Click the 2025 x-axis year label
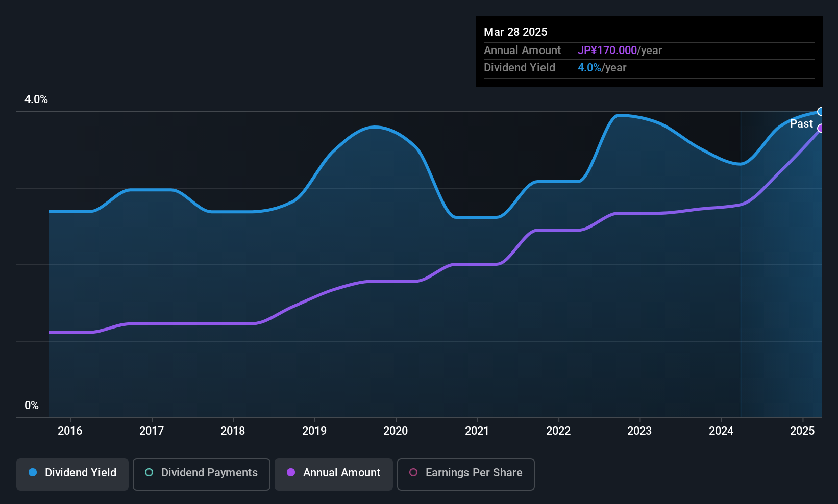 [x=802, y=431]
